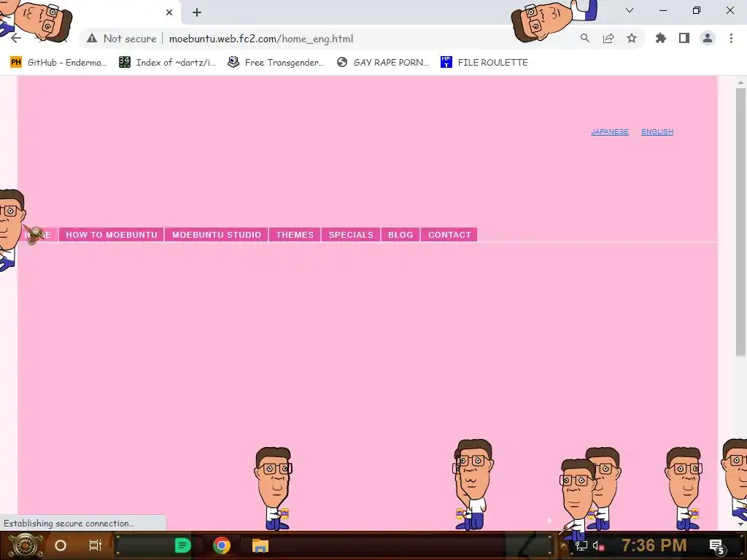Click the 7:36 PM taskbar clock

click(x=654, y=545)
